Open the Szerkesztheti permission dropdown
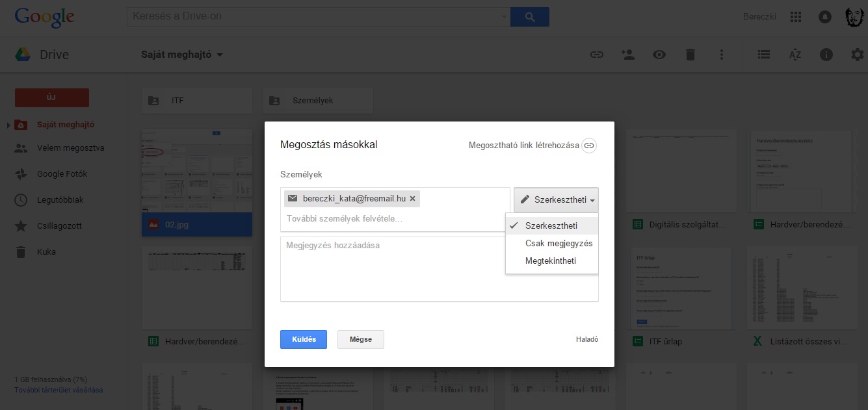 [556, 199]
